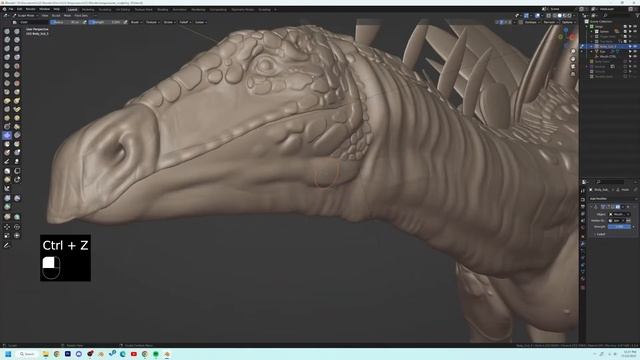
Task: Select the Mesh Filter tool
Action: [x=7, y=198]
